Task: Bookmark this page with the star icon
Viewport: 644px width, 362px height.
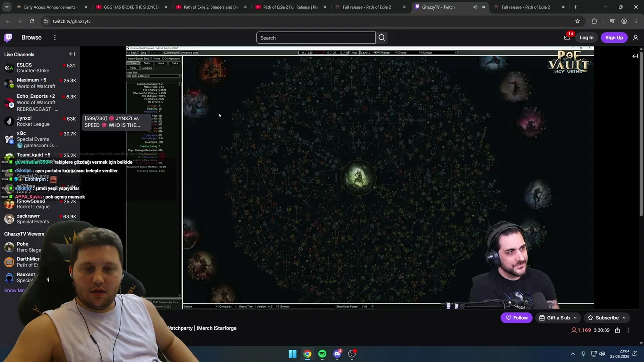Action: coord(577,21)
